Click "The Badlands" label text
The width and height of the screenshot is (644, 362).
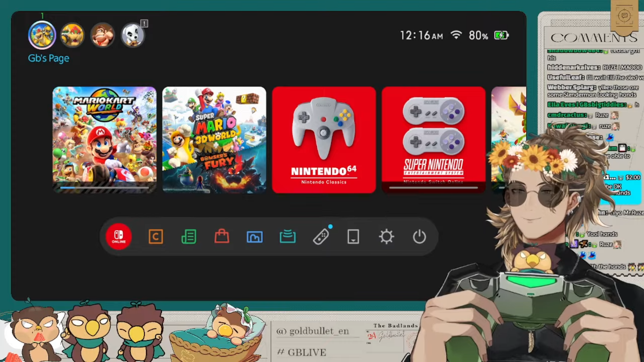[x=396, y=326]
